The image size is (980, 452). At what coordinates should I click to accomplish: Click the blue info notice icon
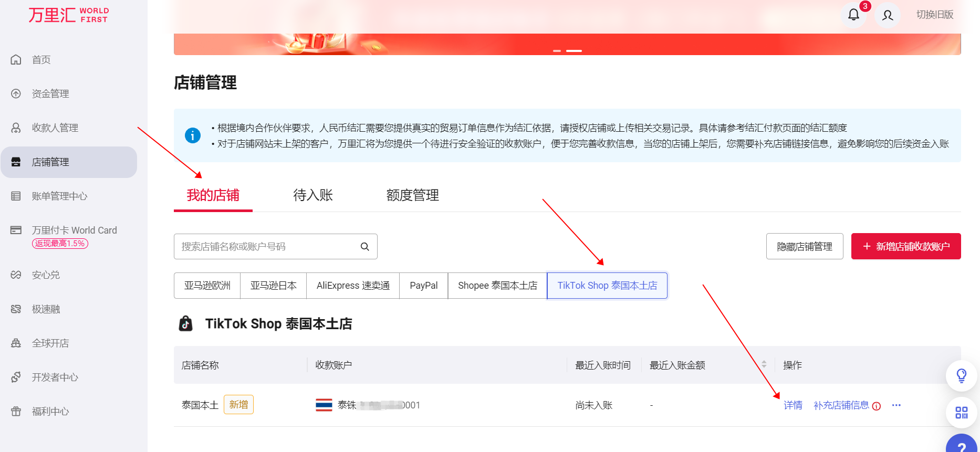click(193, 135)
